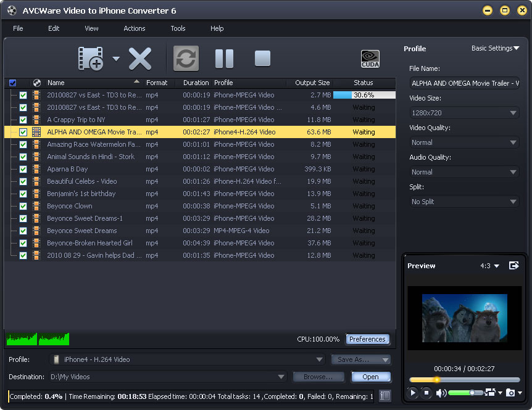This screenshot has width=532, height=410.
Task: Uncheck Animal Sounds in Hindi checkbox
Action: [x=23, y=157]
